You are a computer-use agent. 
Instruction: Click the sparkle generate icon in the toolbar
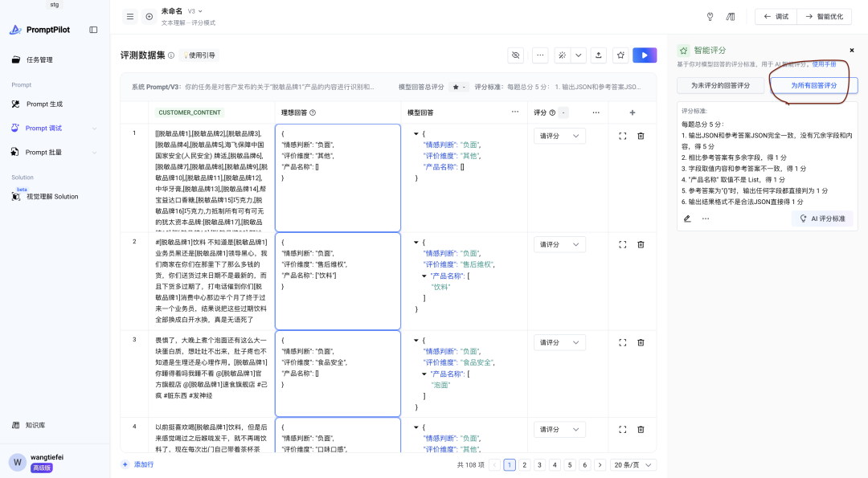[x=562, y=55]
